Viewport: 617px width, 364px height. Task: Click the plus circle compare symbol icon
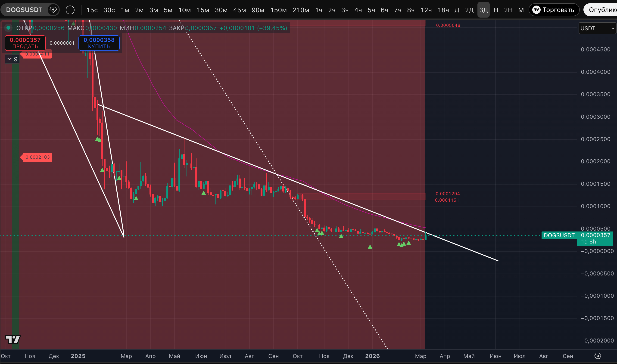pyautogui.click(x=70, y=10)
